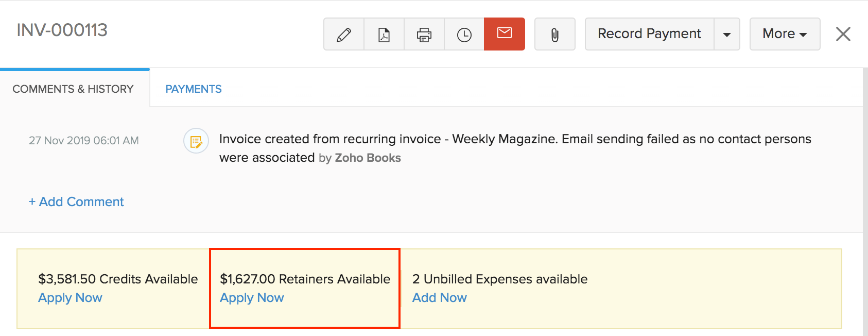Click the clock icon in toolbar
The height and width of the screenshot is (336, 868).
pos(464,35)
